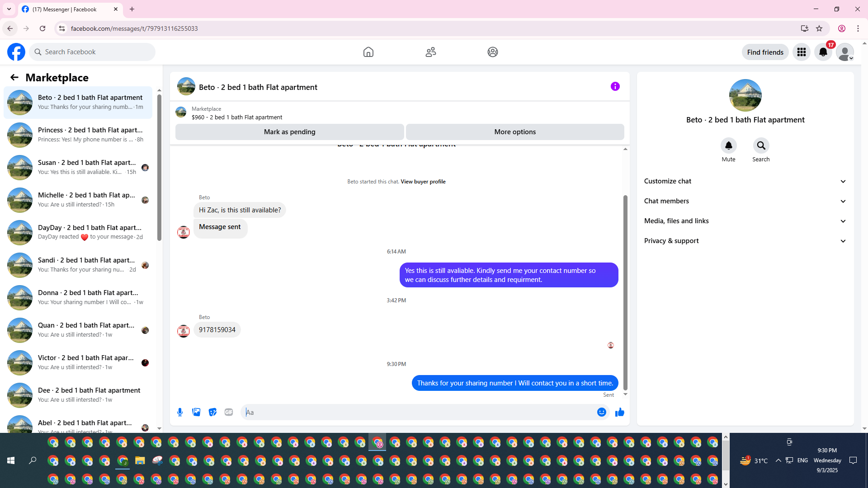Click the taskbar overflow scrollbar
868x488 pixels.
pyautogui.click(x=726, y=455)
